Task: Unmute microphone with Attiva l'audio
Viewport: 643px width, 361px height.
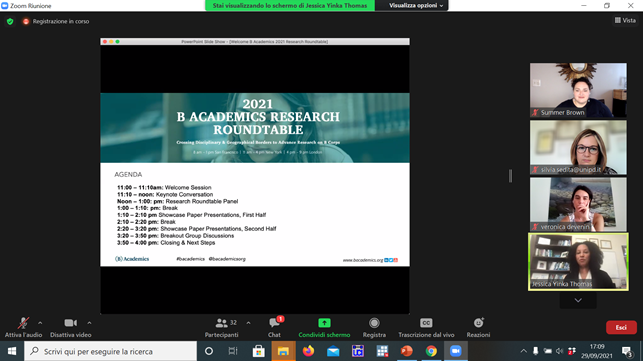Action: [23, 327]
